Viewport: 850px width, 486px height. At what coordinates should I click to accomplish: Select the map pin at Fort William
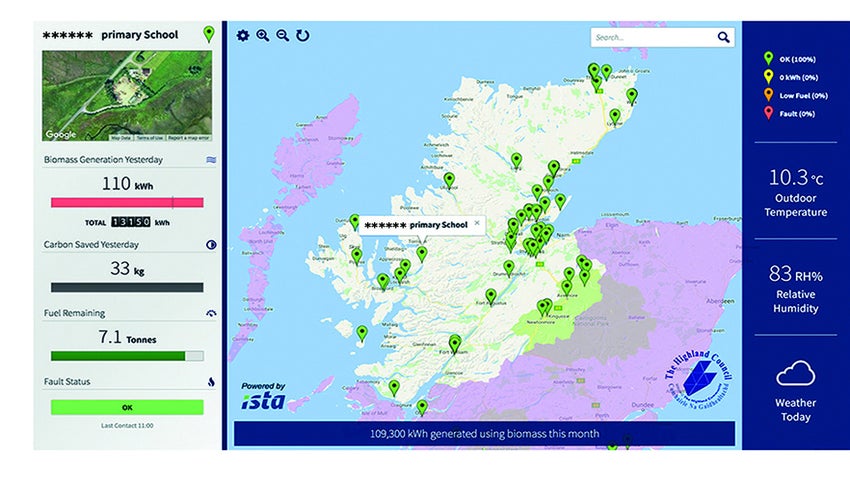[x=455, y=343]
